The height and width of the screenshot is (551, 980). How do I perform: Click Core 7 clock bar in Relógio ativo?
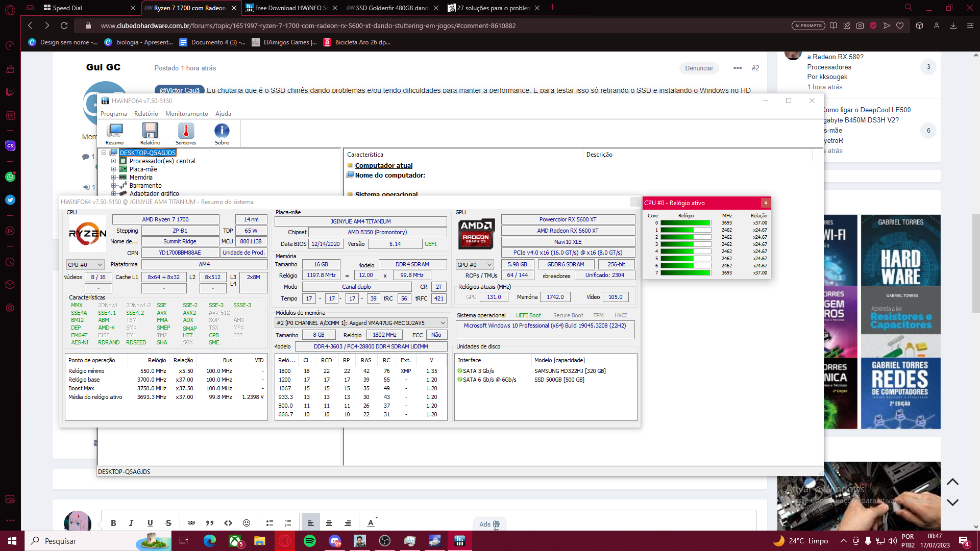tap(685, 273)
